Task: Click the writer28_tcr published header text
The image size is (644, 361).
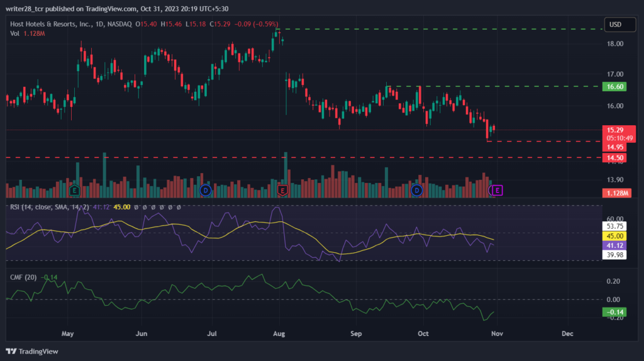Action: pos(117,9)
